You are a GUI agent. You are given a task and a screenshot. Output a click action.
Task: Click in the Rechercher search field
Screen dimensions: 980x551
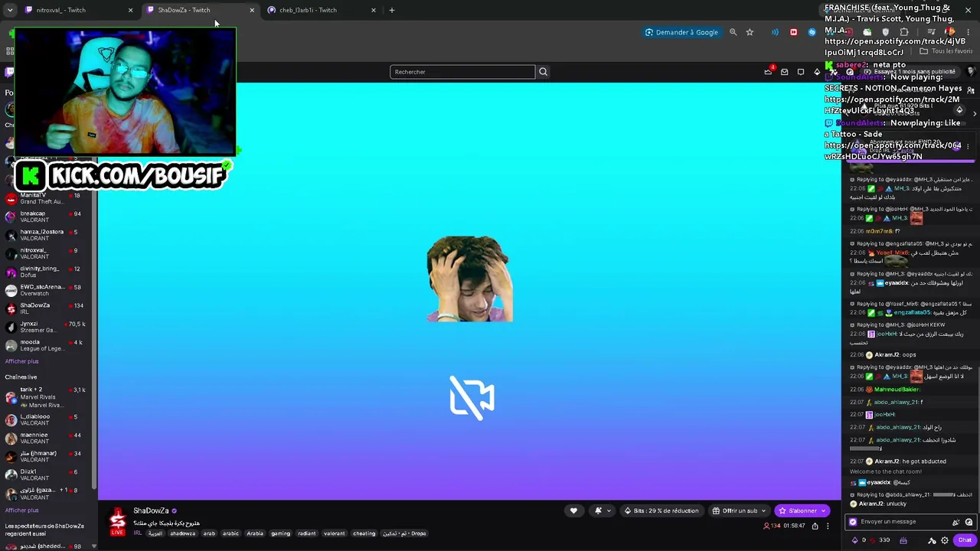click(462, 72)
